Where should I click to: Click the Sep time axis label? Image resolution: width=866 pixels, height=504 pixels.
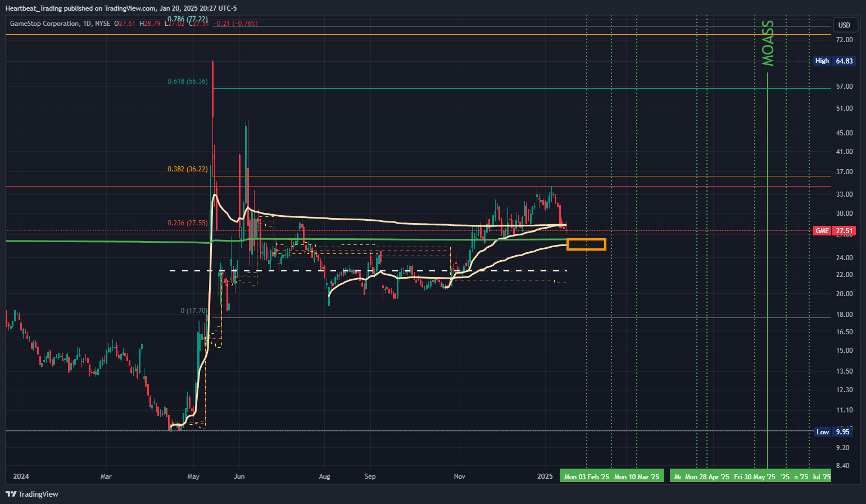[x=370, y=476]
